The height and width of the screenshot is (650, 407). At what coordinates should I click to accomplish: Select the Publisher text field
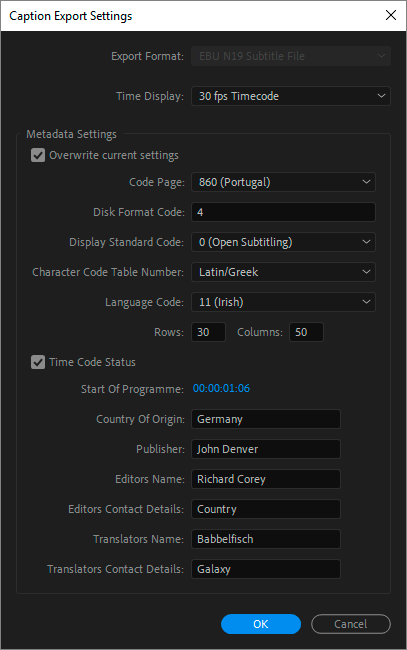tap(266, 449)
